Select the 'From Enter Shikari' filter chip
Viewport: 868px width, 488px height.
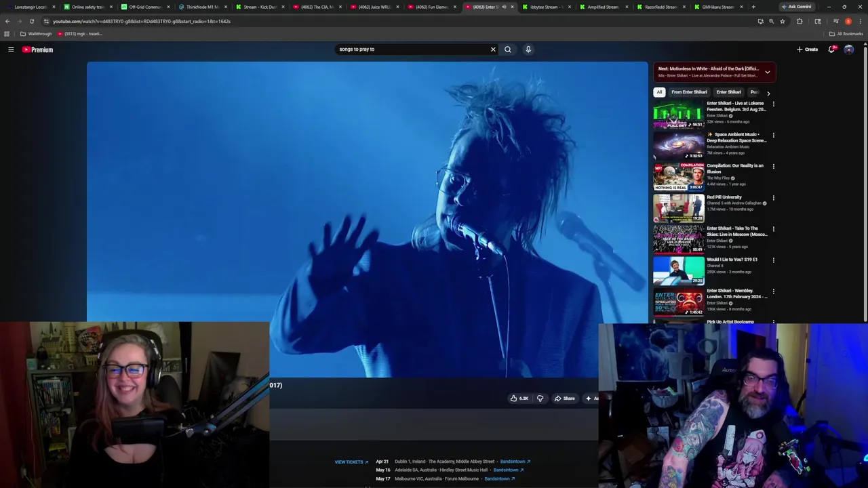click(x=689, y=92)
